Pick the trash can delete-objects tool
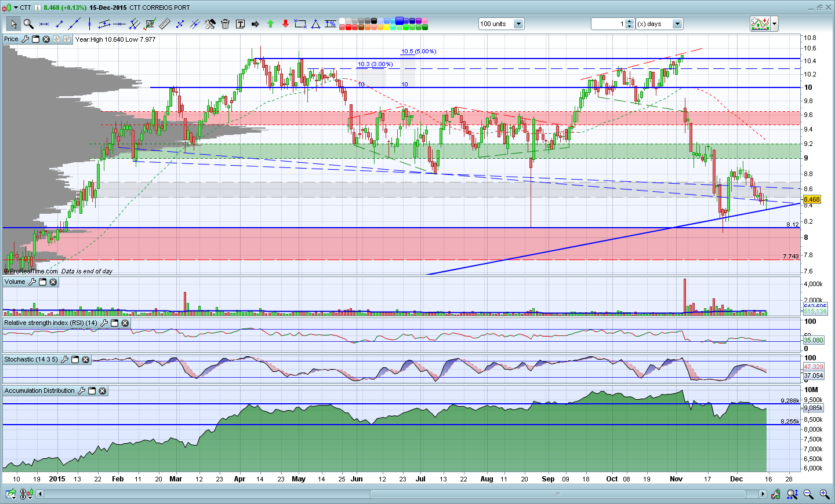835x504 pixels. click(225, 24)
